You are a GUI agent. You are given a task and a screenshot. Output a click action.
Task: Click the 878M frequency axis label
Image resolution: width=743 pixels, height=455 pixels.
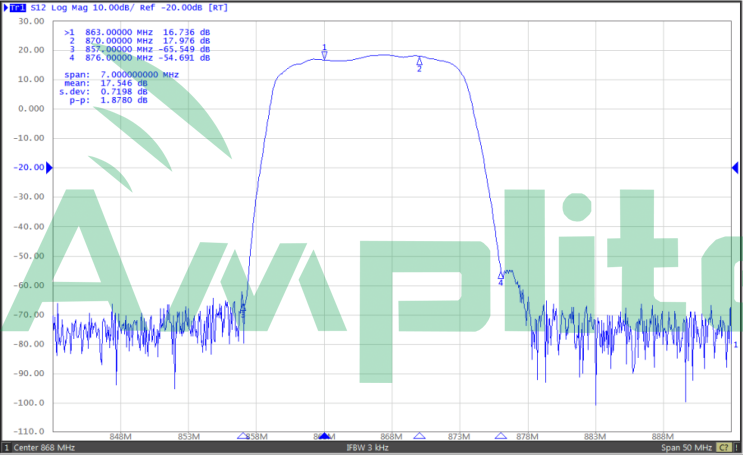pos(527,437)
